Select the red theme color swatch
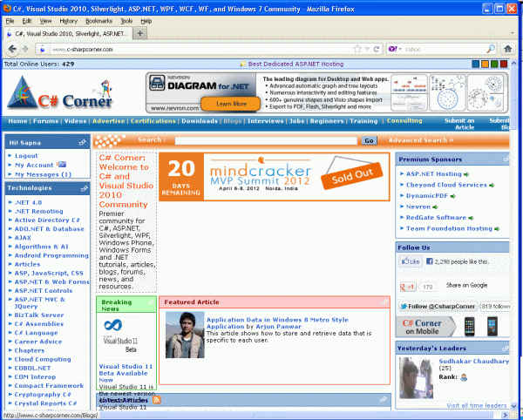Screen dimensions: 523x420 (504, 64)
